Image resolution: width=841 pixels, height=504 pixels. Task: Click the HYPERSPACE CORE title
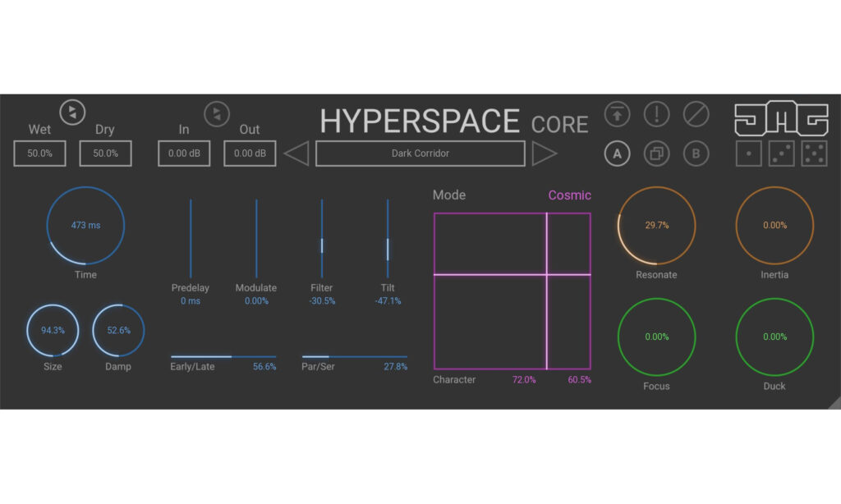click(x=453, y=121)
